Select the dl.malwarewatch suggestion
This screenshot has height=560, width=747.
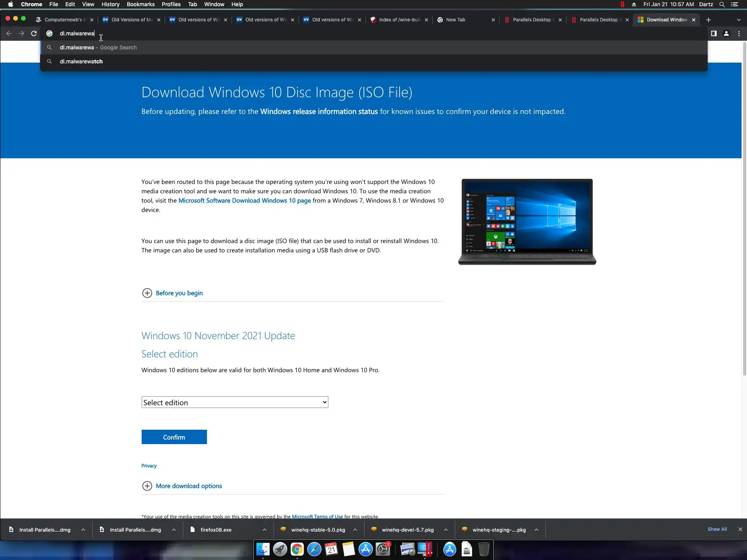(x=81, y=61)
